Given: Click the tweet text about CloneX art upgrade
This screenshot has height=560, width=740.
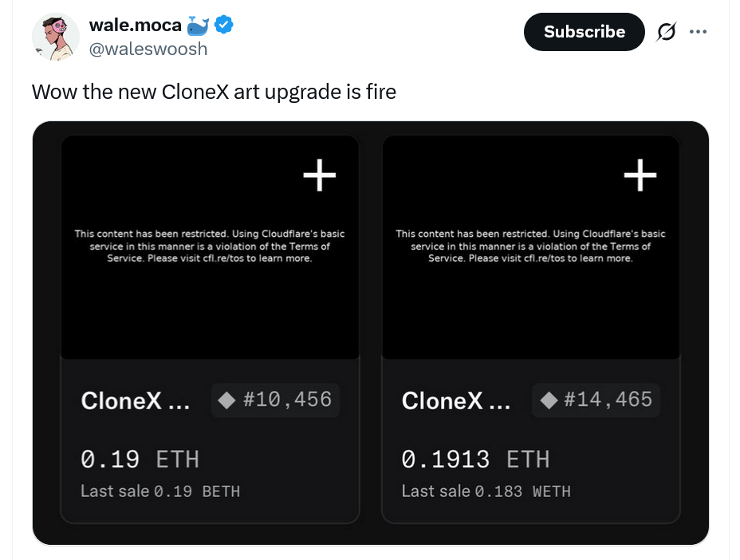Looking at the screenshot, I should point(214,92).
